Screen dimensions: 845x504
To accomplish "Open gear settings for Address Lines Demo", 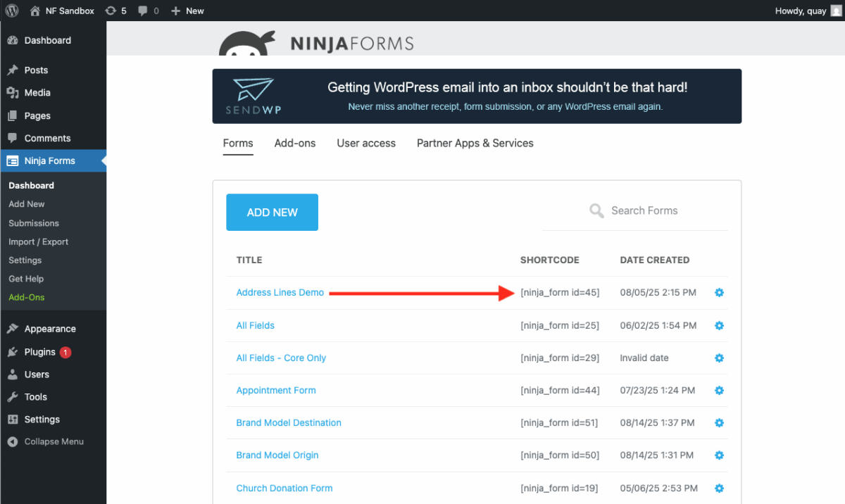I will click(719, 293).
